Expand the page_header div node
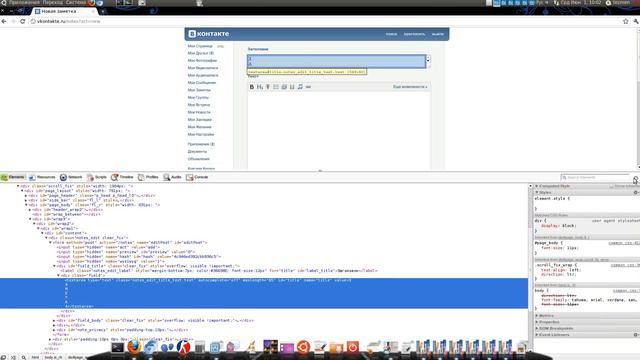The width and height of the screenshot is (640, 360). pyautogui.click(x=26, y=196)
